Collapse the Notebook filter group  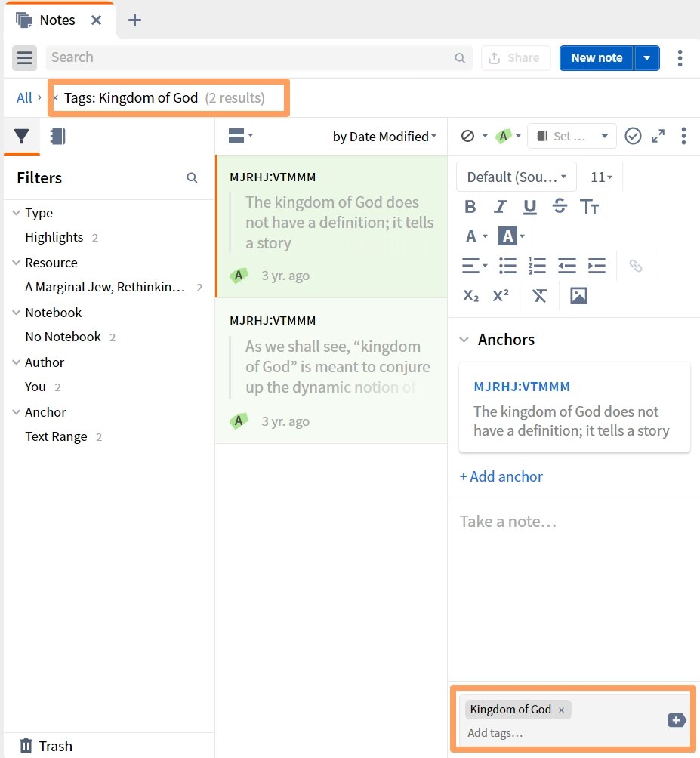[x=16, y=313]
